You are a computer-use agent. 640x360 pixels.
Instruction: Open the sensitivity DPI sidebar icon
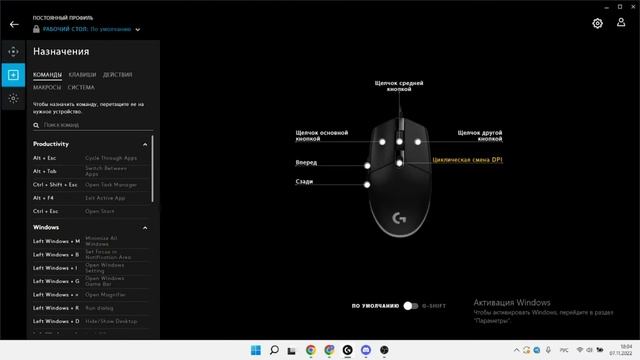13,51
